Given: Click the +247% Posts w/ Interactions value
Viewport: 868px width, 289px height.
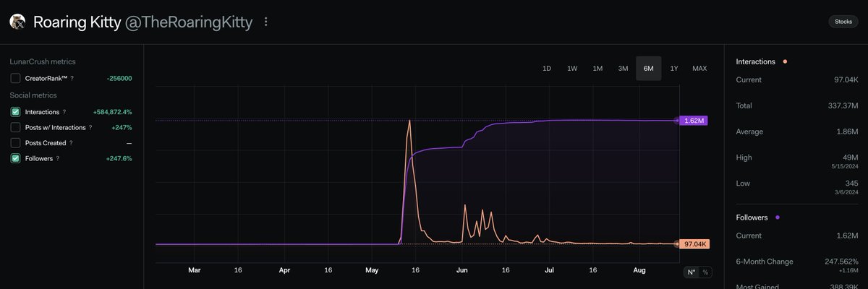Looking at the screenshot, I should pyautogui.click(x=122, y=127).
